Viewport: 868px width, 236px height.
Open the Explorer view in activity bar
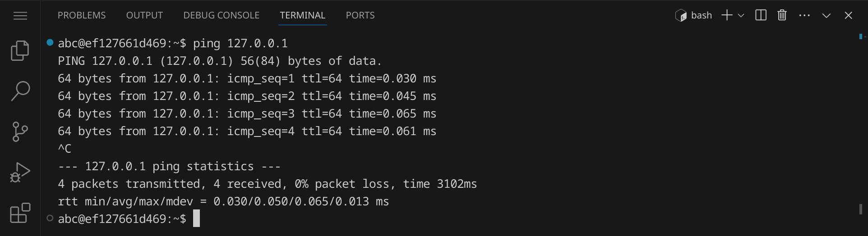click(20, 50)
